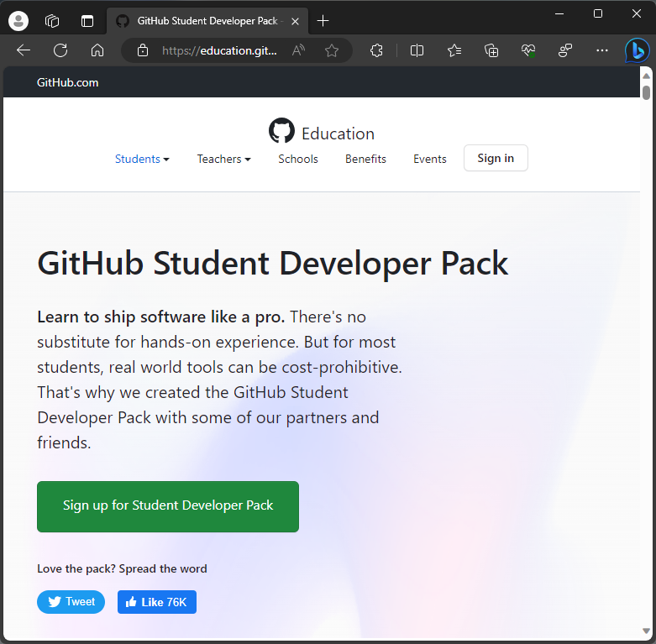This screenshot has height=644, width=656.
Task: Select the Benefits navigation item
Action: point(365,159)
